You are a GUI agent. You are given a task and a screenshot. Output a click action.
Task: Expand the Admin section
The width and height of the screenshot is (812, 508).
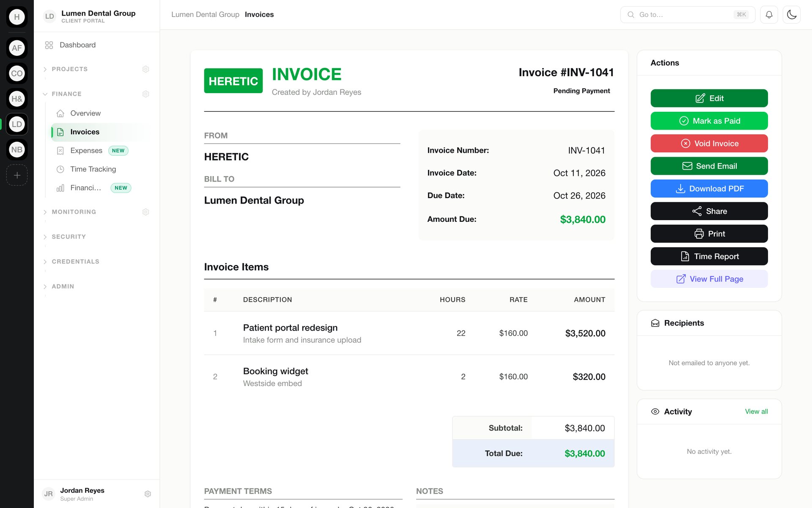pos(63,287)
